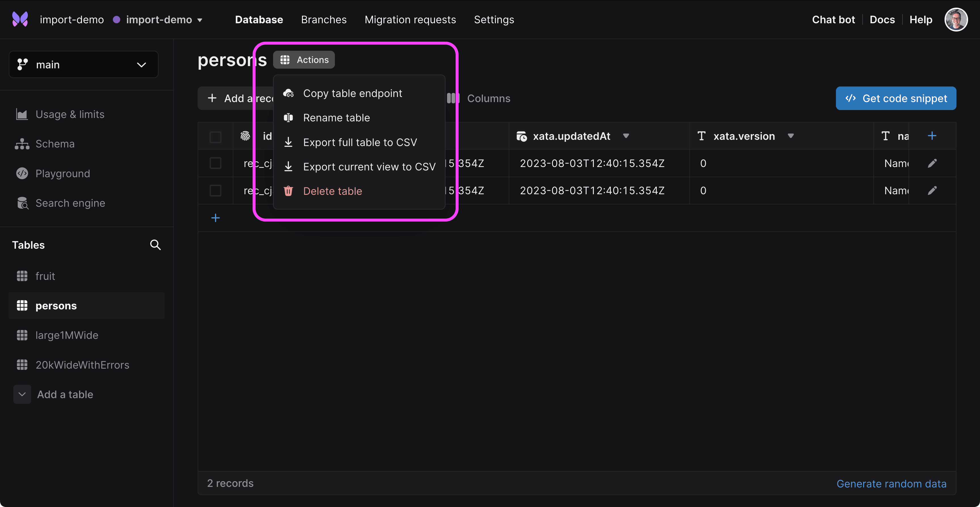Open the Search engine sidebar panel

[70, 203]
